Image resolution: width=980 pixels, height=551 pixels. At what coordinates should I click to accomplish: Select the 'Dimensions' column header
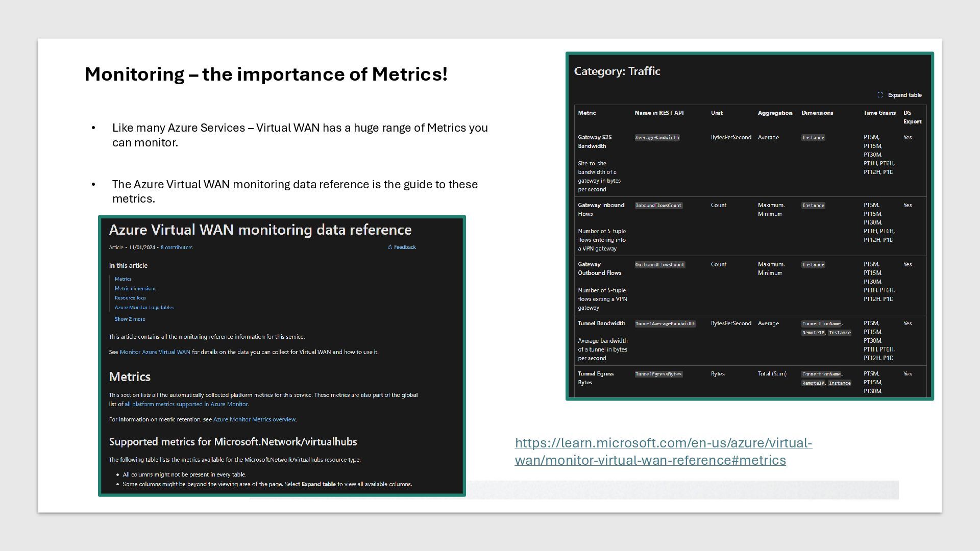(x=817, y=113)
